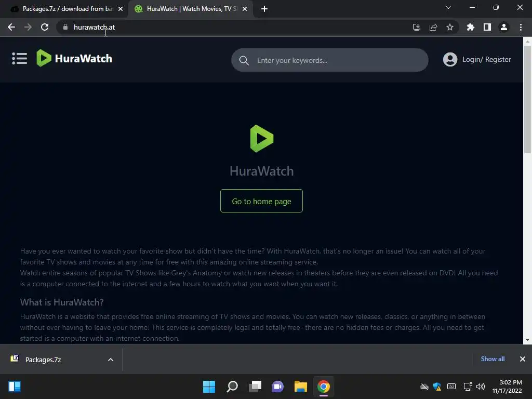The image size is (532, 399).
Task: Click the user avatar icon
Action: click(x=450, y=59)
